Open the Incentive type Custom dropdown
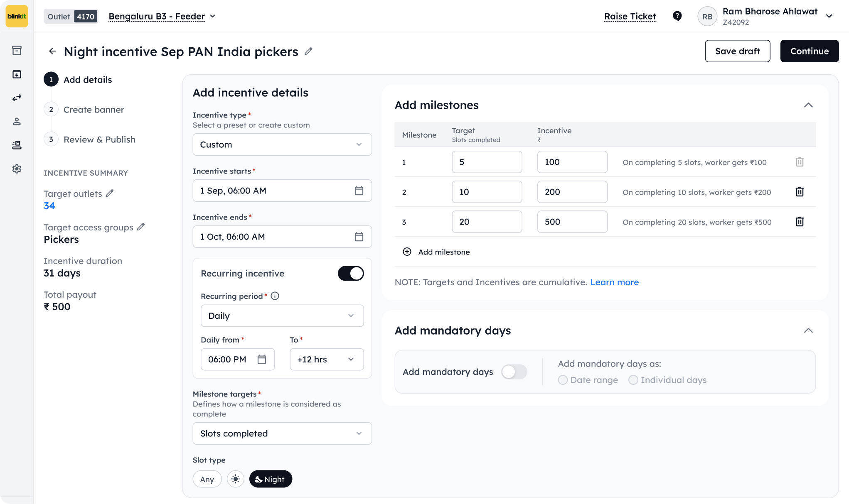 pos(282,144)
